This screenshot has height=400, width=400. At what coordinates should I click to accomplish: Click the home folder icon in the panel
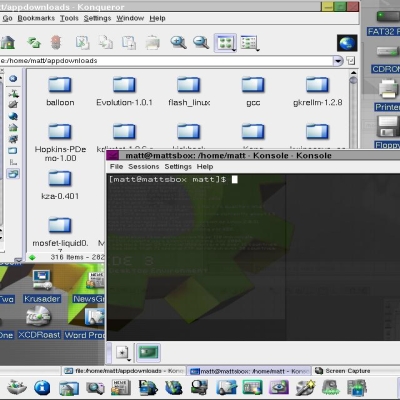coord(69,388)
